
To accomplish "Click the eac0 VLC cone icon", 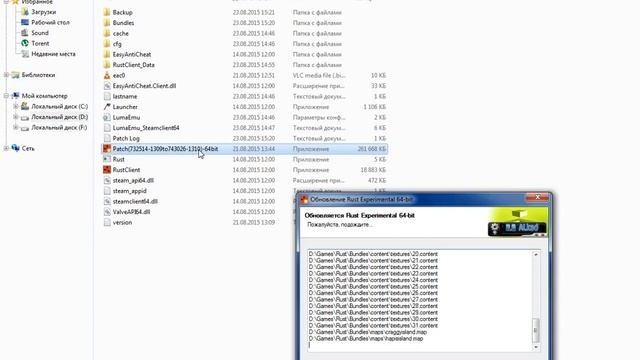I will point(107,76).
